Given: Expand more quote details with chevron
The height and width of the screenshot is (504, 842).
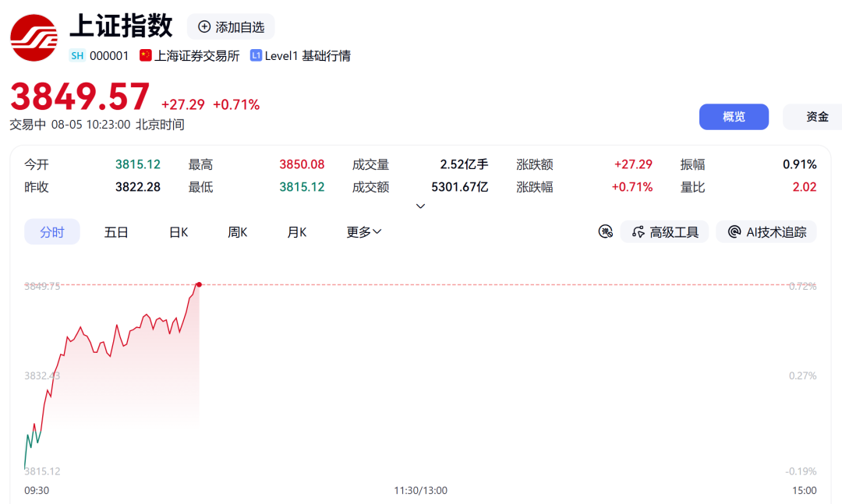Looking at the screenshot, I should click(420, 206).
